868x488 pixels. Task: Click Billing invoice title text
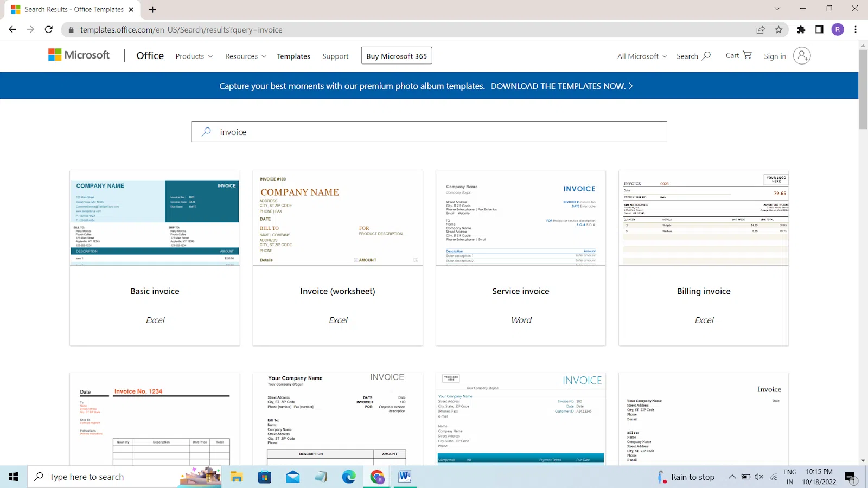click(x=704, y=291)
